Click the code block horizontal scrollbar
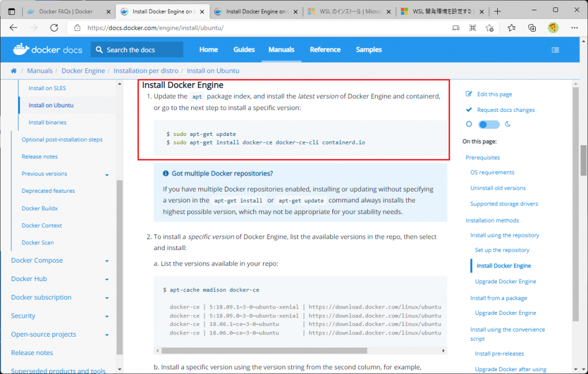The height and width of the screenshot is (374, 588). coord(264,350)
